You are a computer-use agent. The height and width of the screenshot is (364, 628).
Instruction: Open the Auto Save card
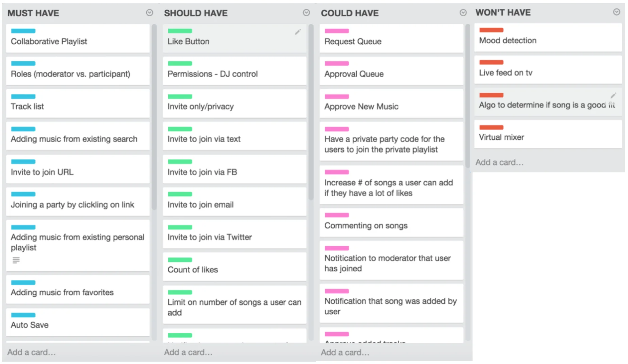[78, 322]
